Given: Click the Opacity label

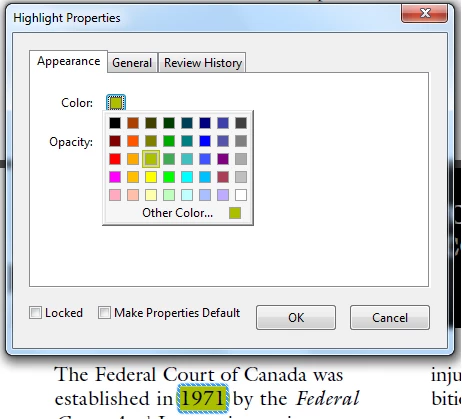Looking at the screenshot, I should [x=71, y=142].
